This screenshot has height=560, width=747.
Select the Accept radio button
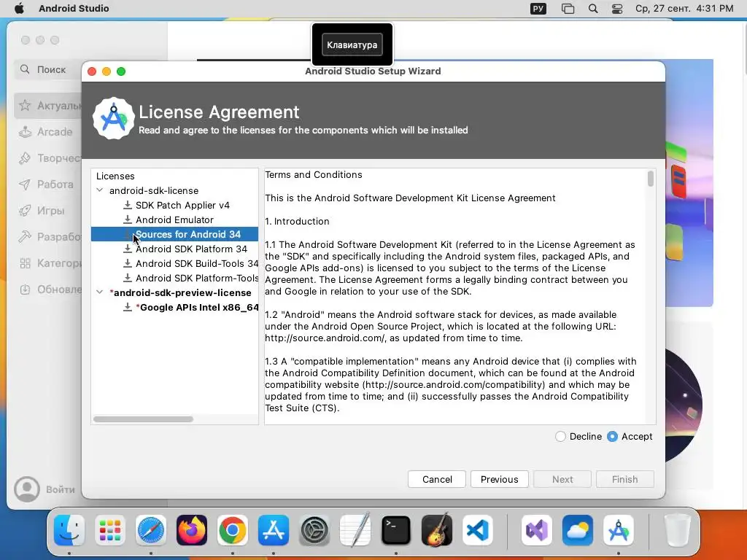click(x=613, y=436)
